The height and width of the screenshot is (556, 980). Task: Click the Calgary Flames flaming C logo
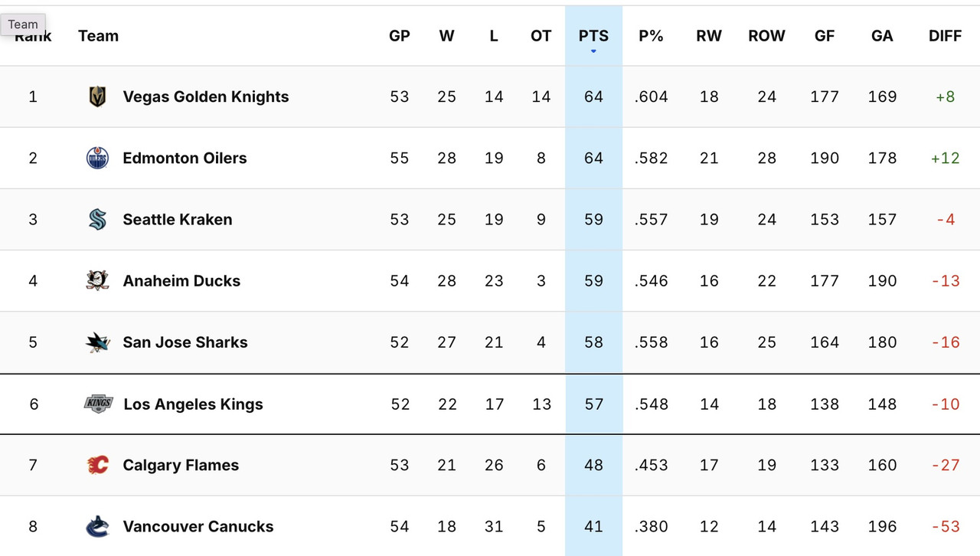(98, 465)
